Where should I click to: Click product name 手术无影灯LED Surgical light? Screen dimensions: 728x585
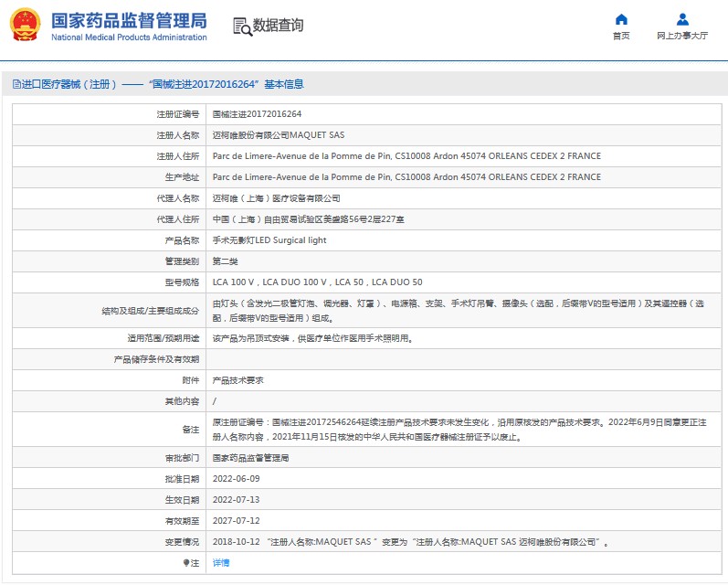pos(269,240)
